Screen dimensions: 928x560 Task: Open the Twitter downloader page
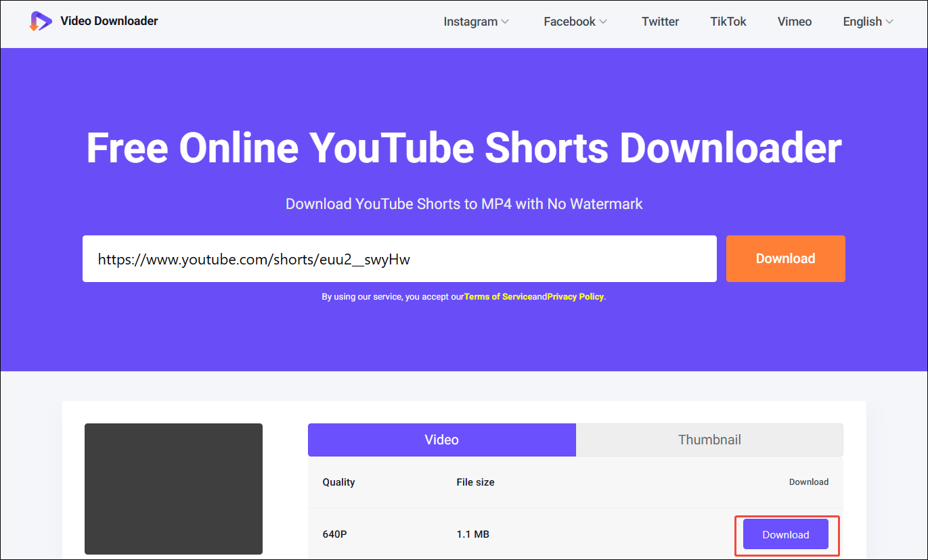[x=660, y=22]
